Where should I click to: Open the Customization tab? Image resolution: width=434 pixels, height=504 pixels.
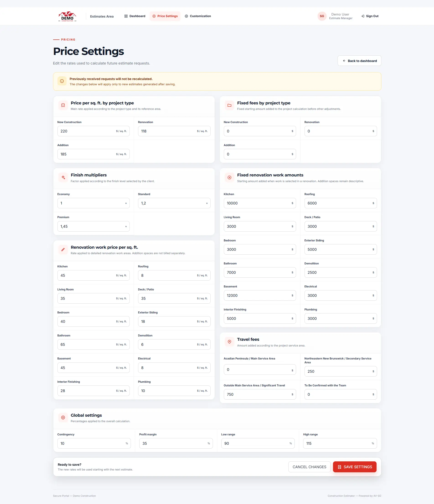tap(198, 16)
